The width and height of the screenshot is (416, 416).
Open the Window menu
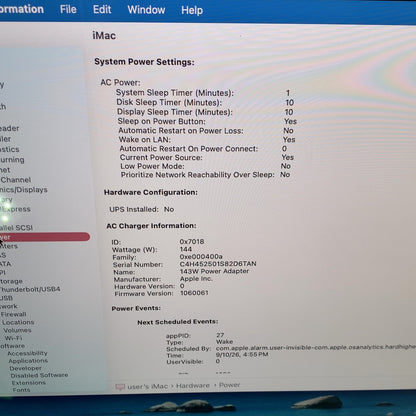coord(146,10)
